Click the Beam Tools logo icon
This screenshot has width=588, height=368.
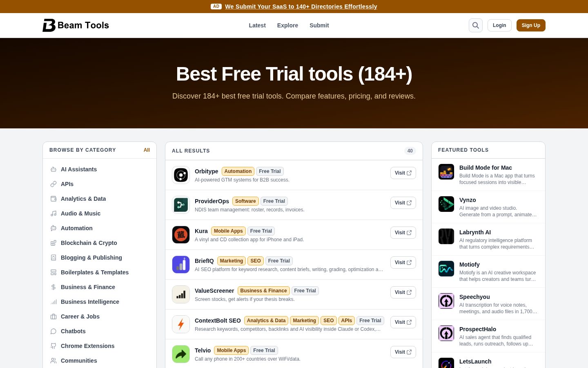[x=49, y=25]
